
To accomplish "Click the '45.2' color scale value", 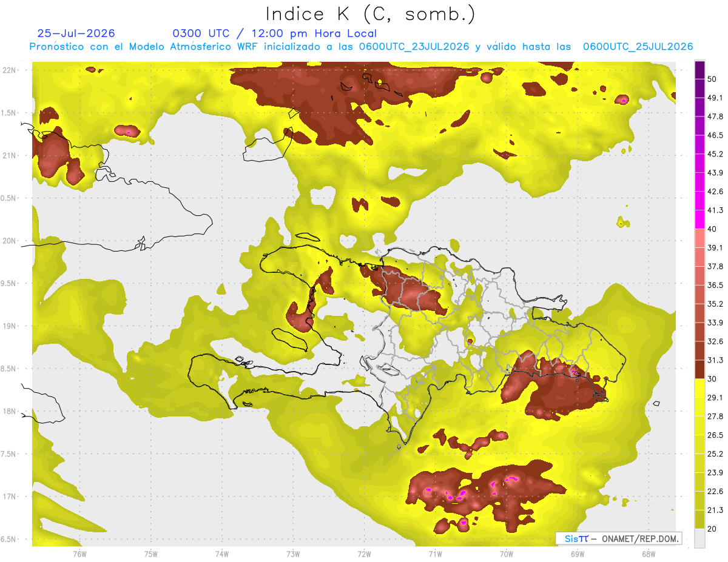I will click(x=715, y=154).
